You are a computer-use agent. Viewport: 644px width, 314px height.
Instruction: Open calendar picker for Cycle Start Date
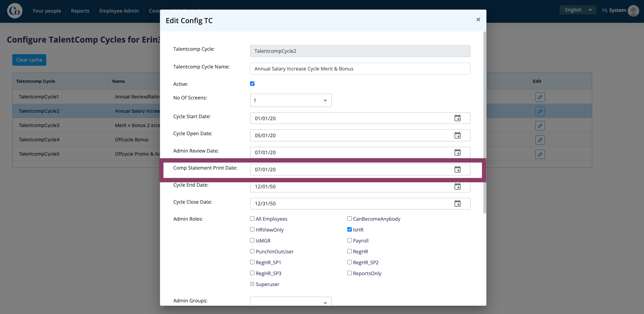tap(458, 118)
